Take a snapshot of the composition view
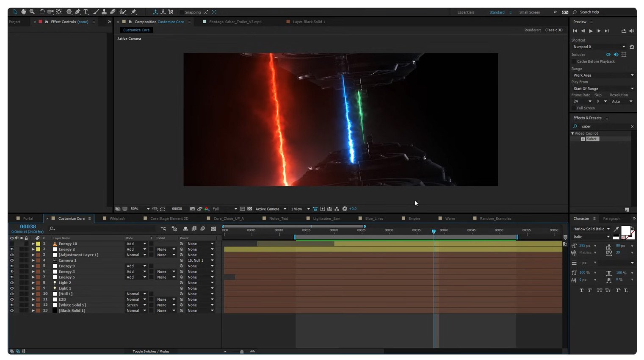Image resolution: width=644 pixels, height=360 pixels. pos(192,209)
